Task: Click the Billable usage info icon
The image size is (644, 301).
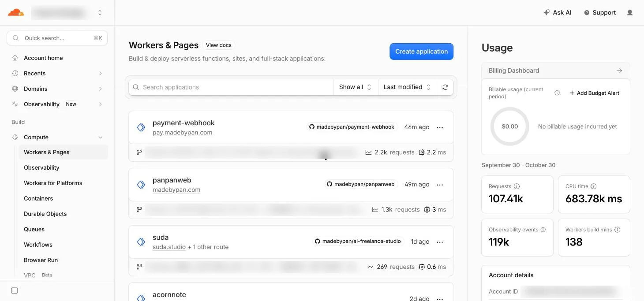Action: tap(557, 93)
